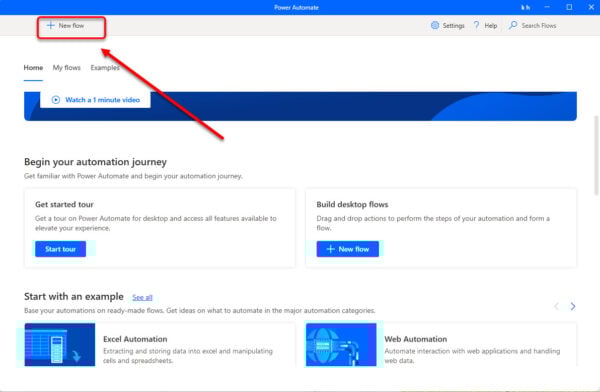Click the Start tour button
The height and width of the screenshot is (392, 600).
(x=60, y=249)
